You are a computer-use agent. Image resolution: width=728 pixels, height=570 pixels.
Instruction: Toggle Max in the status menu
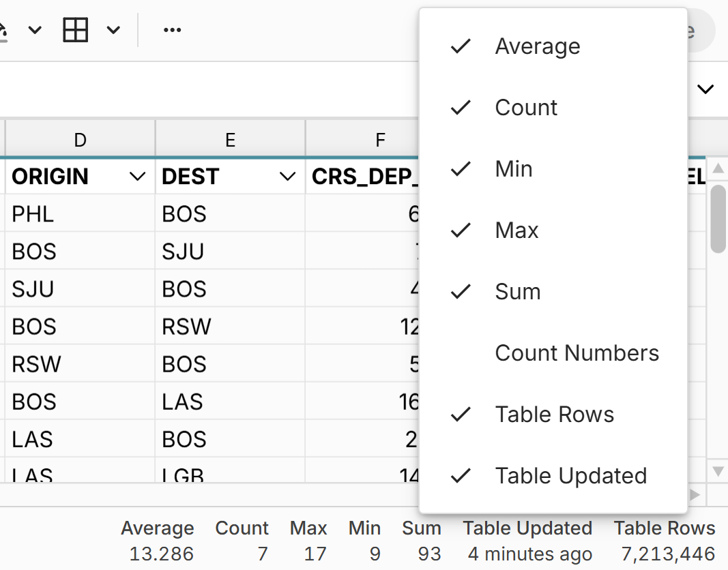[x=516, y=230]
